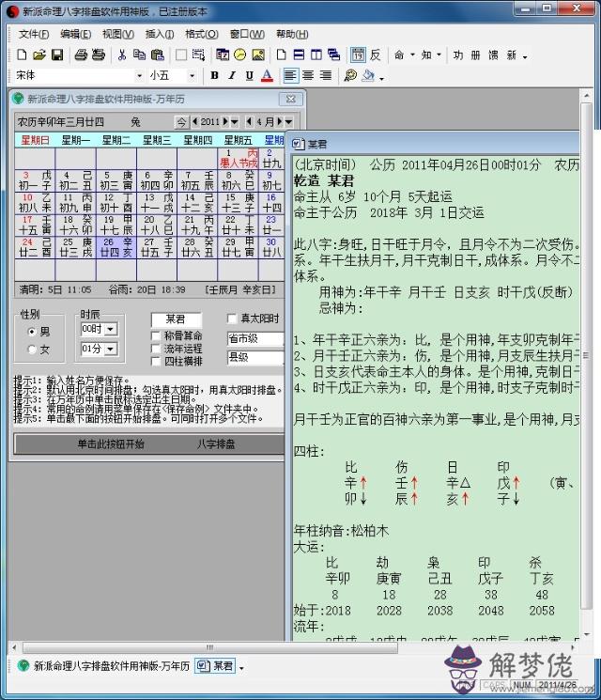Choose background fill with the paint bucket icon
Viewport: 601px width, 700px height.
(368, 75)
